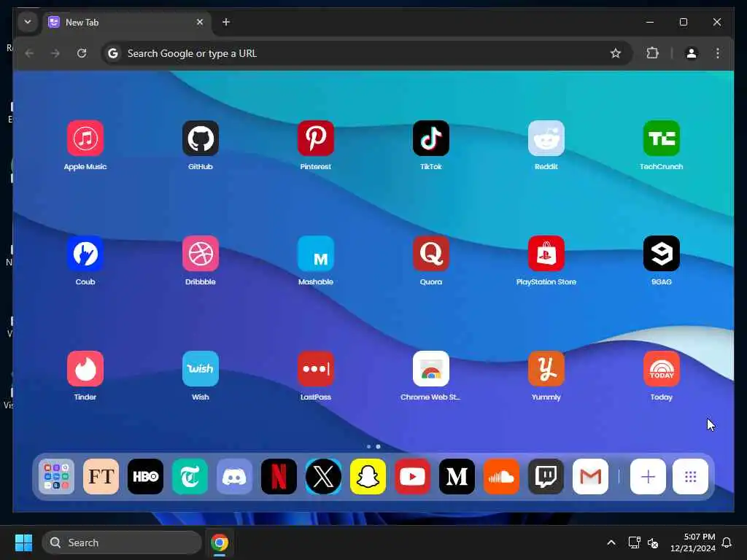Click the taskbar Search box
Viewport: 747px width, 560px height.
coord(122,542)
